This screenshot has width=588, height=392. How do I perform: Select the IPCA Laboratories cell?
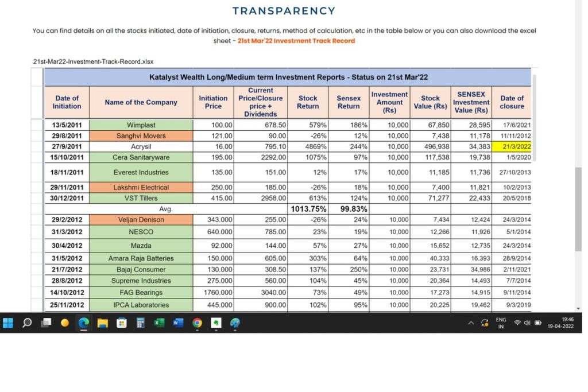141,305
